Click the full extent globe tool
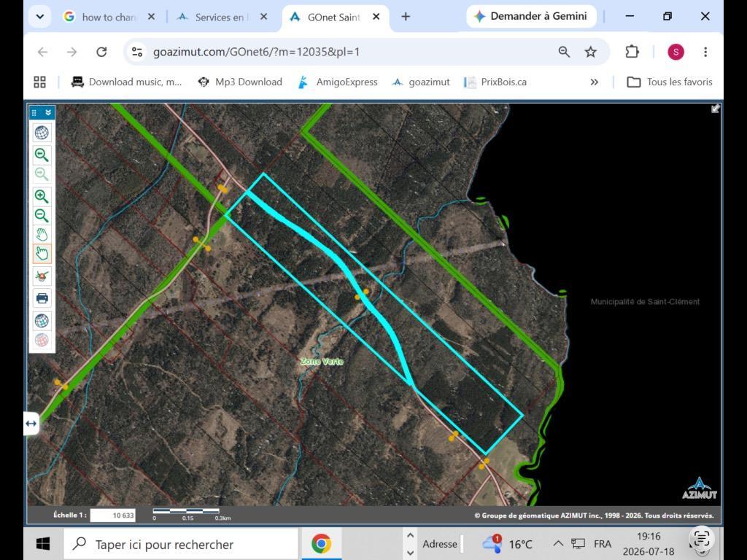 coord(42,133)
